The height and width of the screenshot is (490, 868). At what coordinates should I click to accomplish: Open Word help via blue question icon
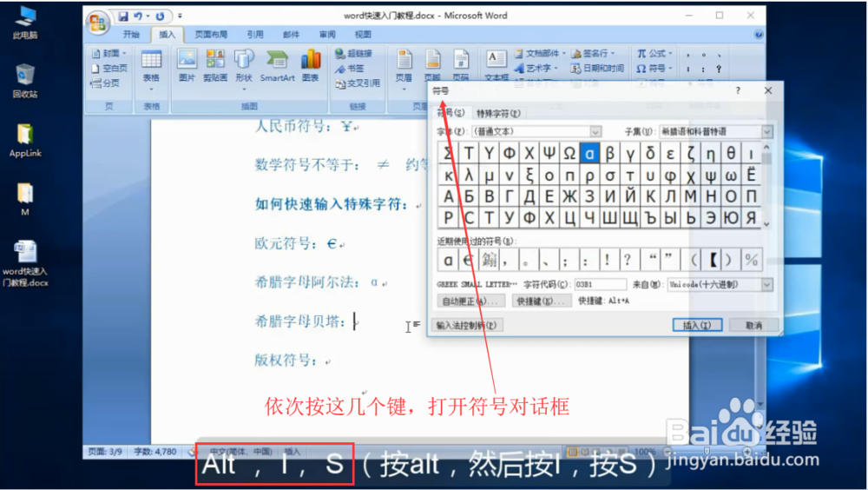759,35
